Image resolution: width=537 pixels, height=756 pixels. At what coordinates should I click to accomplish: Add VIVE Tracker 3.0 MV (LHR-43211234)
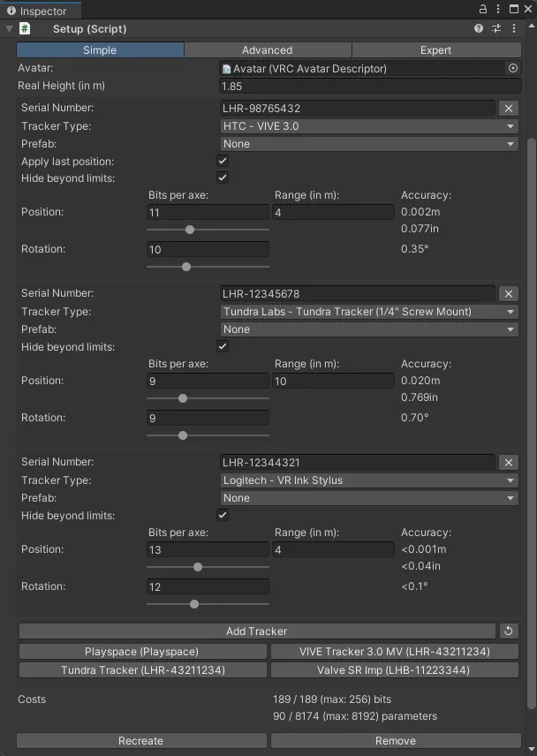[394, 652]
